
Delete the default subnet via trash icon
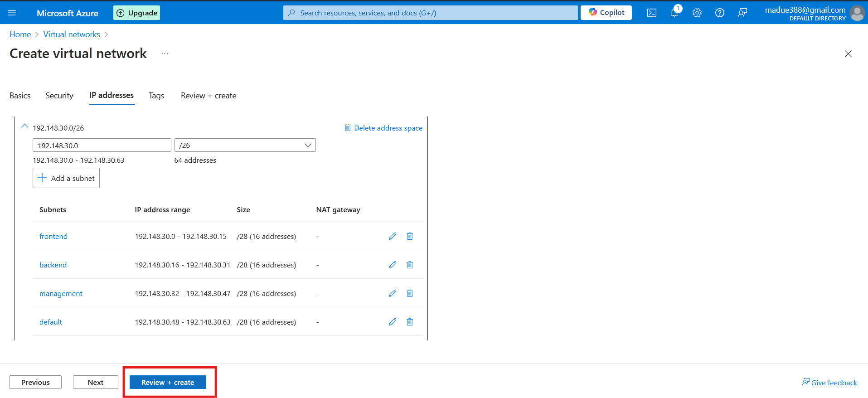[410, 322]
